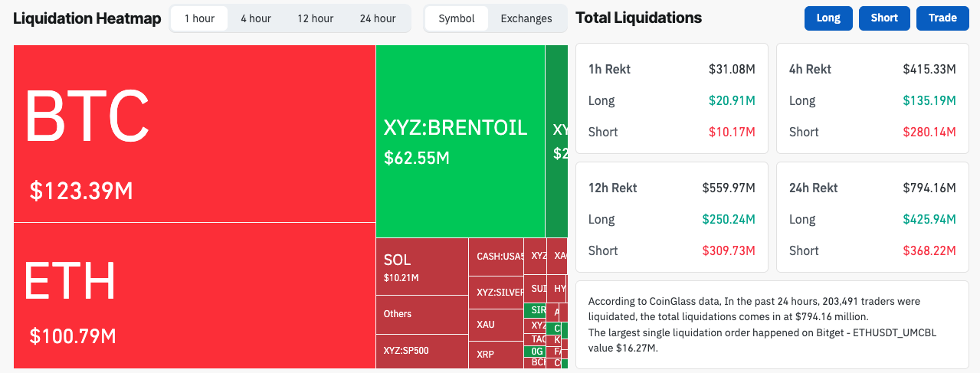Click the 1h Long value $20.91M
Image resolution: width=980 pixels, height=373 pixels.
[732, 100]
